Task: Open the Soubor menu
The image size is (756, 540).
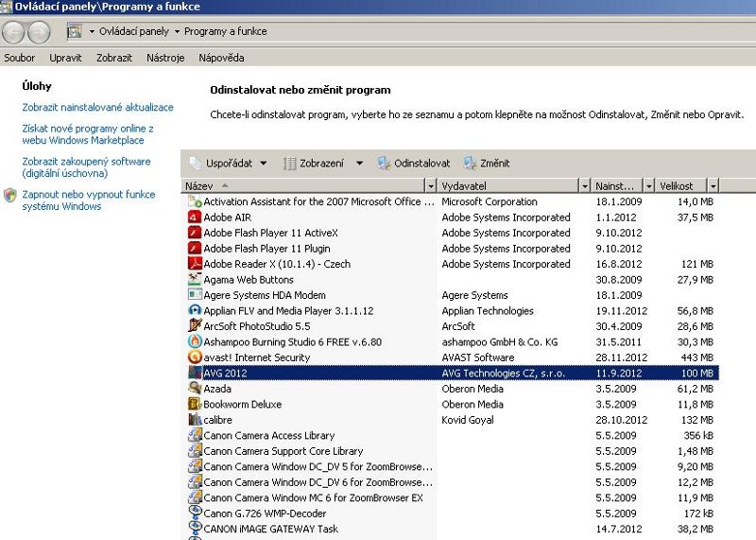Action: click(20, 58)
